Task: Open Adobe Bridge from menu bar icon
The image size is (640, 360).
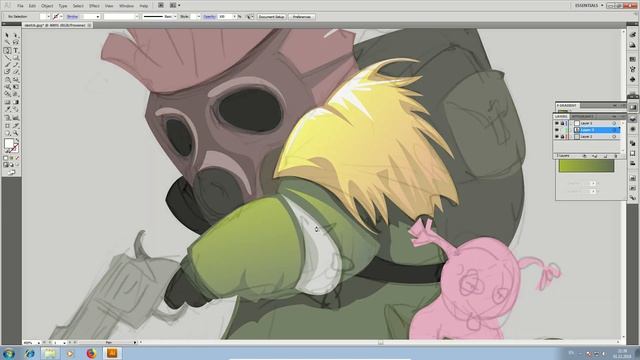Action: 161,5
